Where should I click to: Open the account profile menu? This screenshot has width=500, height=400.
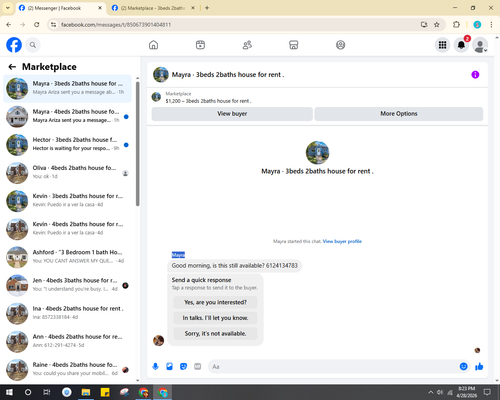[480, 45]
